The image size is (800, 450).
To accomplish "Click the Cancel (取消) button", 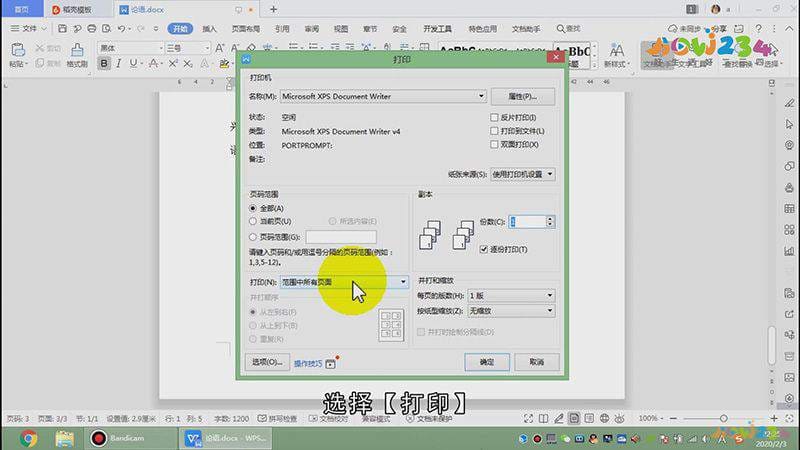I will pos(537,362).
